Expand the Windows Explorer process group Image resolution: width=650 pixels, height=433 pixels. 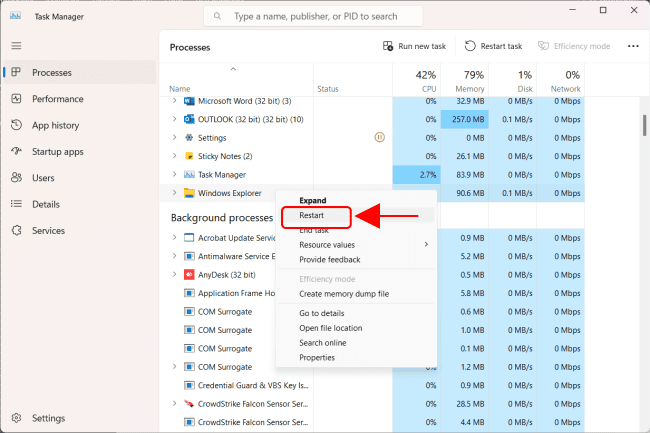tap(175, 193)
